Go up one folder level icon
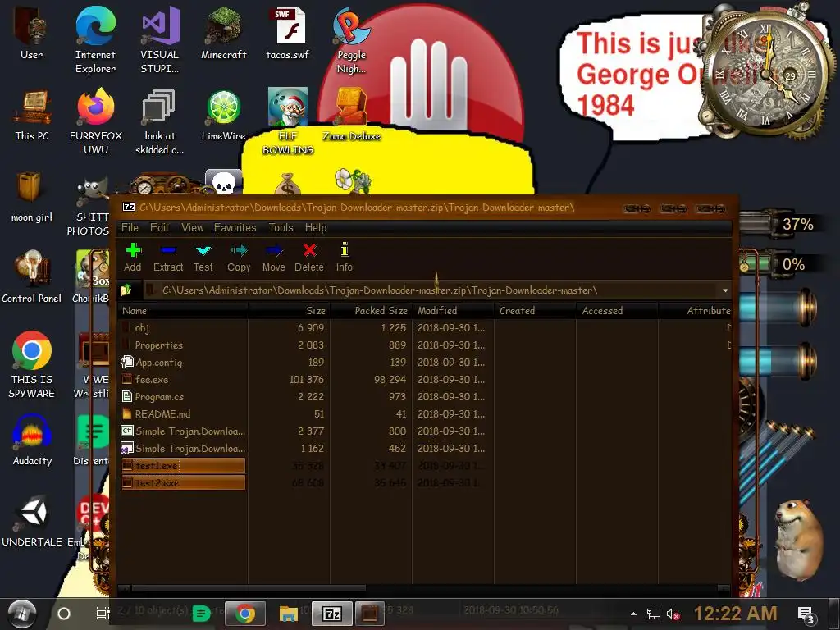The height and width of the screenshot is (630, 840). click(126, 290)
